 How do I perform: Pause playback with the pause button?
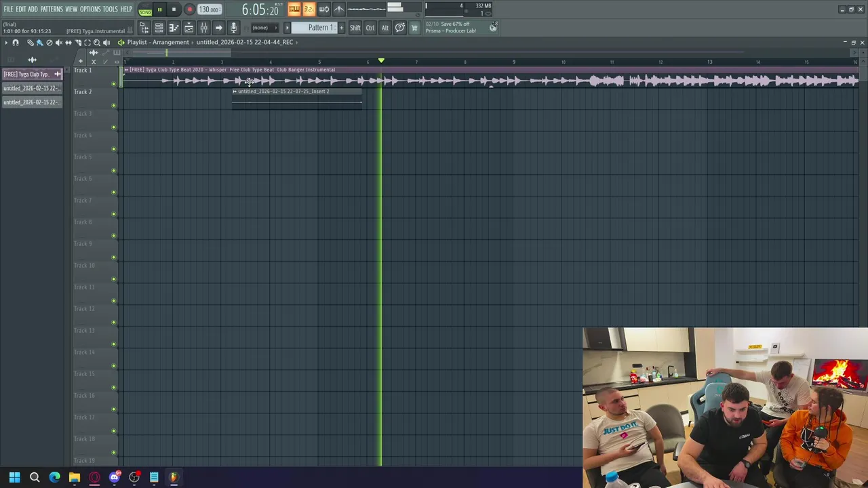click(159, 9)
